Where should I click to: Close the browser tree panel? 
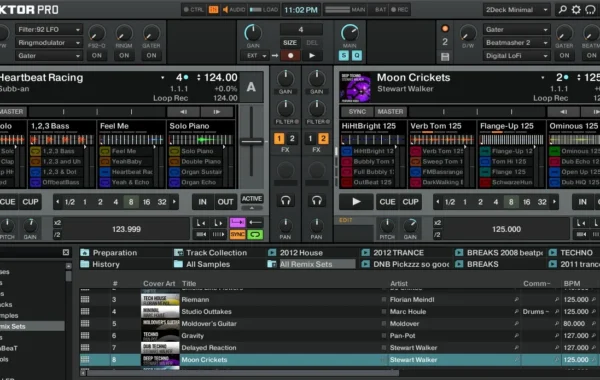66,252
